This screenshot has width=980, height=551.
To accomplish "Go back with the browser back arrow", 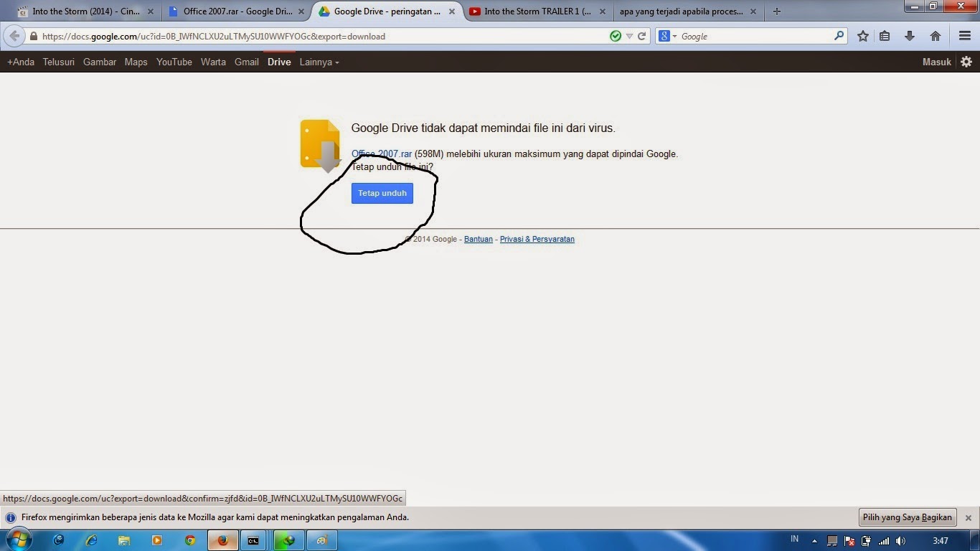I will click(14, 36).
